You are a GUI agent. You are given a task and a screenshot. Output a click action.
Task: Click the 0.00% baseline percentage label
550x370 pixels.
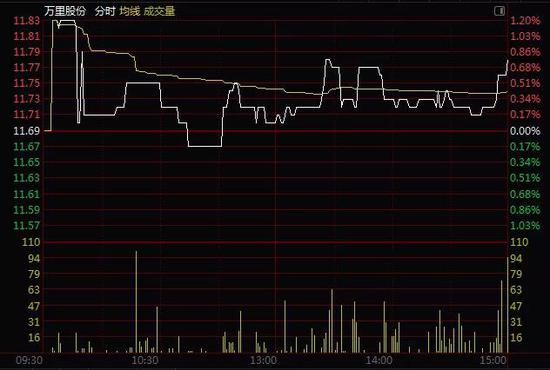[525, 131]
